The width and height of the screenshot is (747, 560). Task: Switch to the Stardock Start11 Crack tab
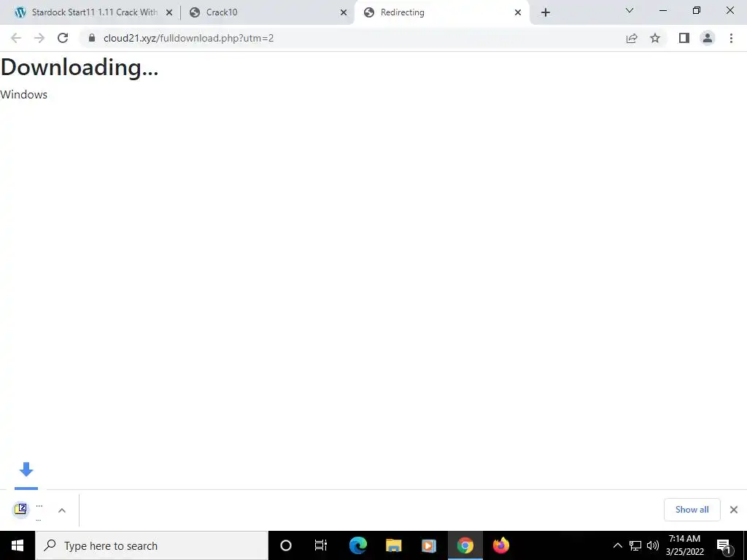93,12
